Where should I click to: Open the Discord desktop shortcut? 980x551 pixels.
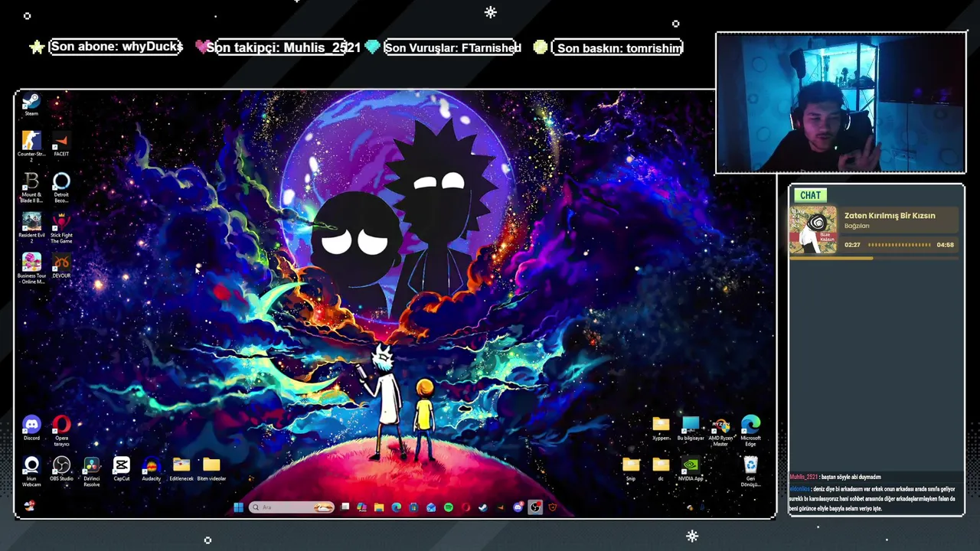click(31, 428)
